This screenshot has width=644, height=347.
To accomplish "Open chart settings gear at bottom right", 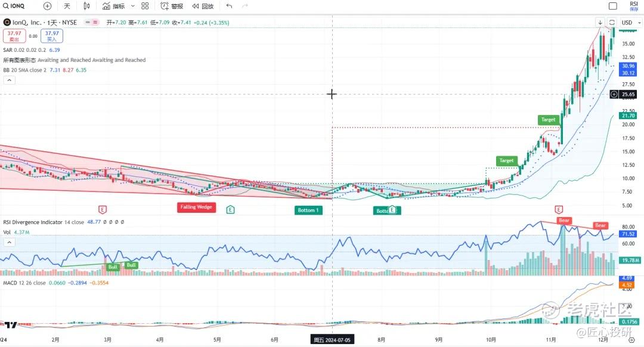I will 631,340.
